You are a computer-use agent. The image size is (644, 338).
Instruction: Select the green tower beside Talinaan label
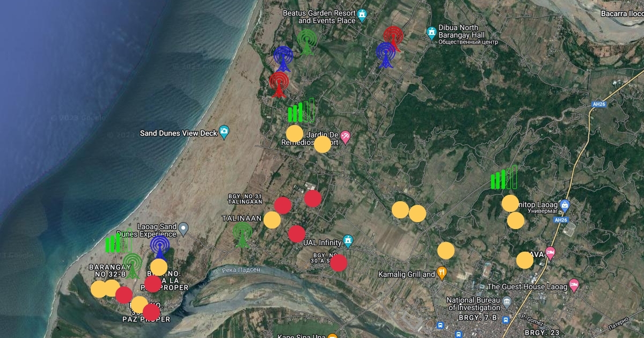[x=243, y=235]
